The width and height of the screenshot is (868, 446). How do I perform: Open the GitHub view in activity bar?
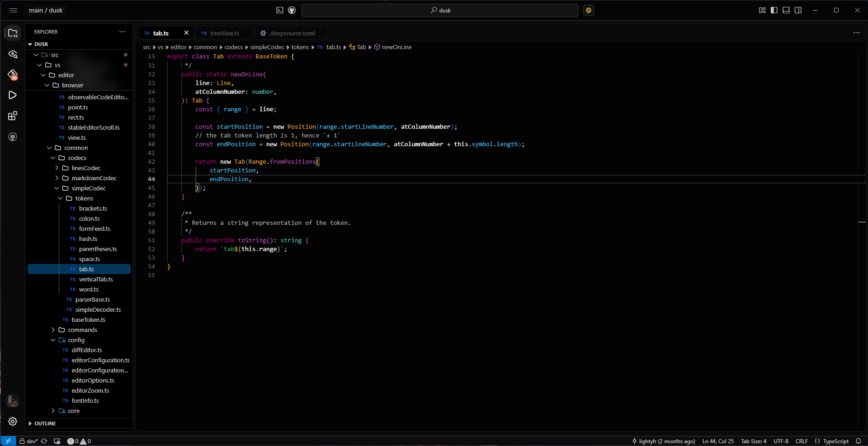(13, 137)
